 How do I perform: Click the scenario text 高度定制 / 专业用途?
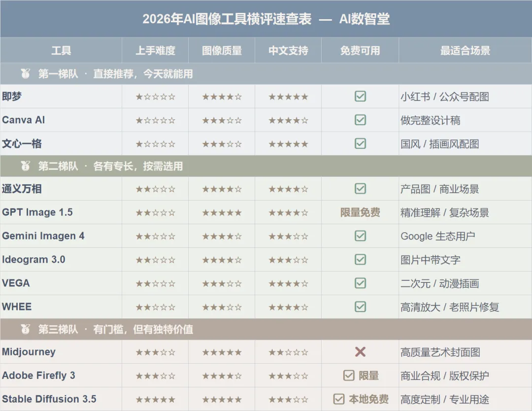pos(445,400)
